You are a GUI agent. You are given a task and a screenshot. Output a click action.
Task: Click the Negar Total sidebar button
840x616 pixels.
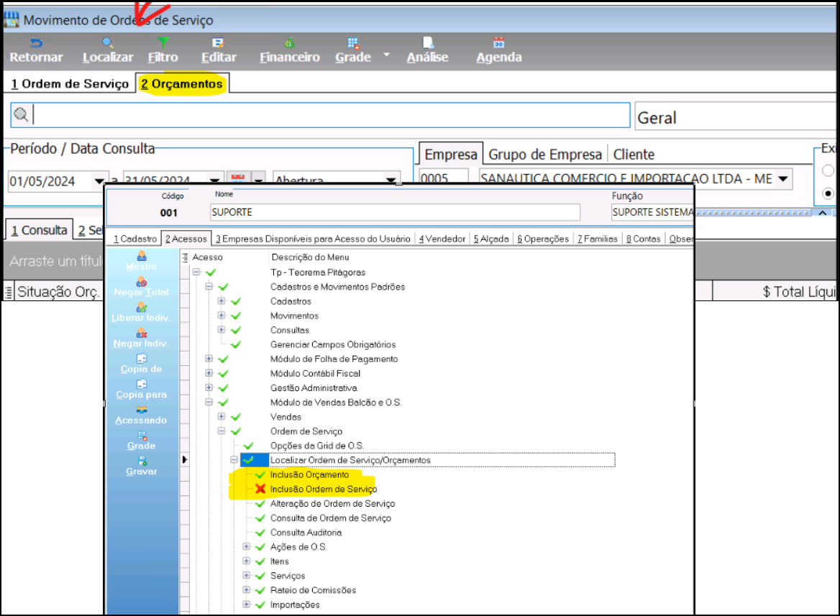pos(142,287)
